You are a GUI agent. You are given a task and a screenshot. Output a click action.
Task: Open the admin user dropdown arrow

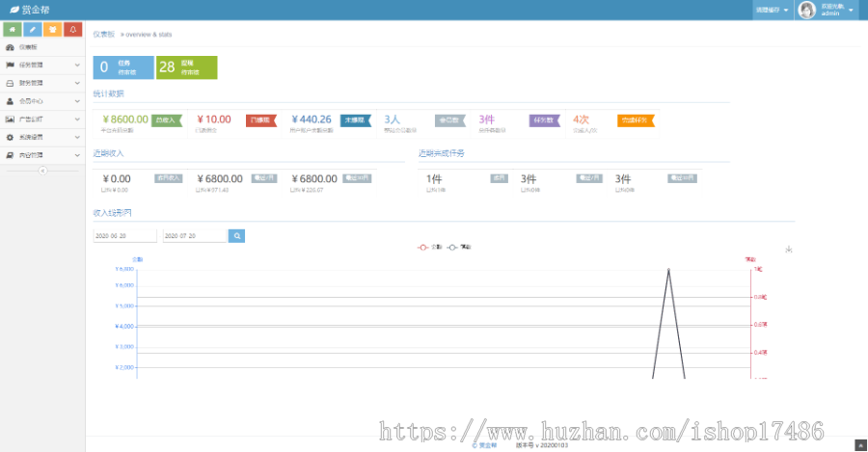tap(851, 10)
